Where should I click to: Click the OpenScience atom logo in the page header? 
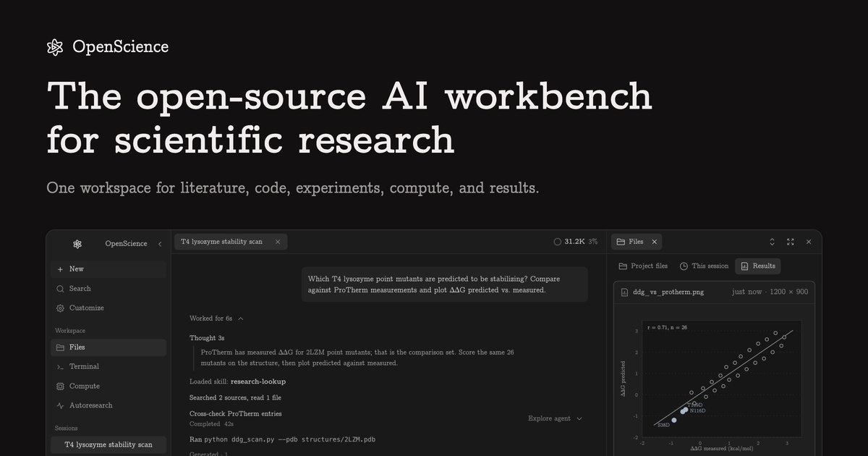55,47
